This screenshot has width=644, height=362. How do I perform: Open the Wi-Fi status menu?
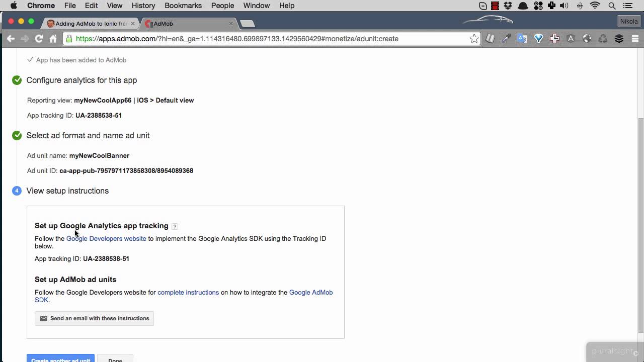click(595, 6)
